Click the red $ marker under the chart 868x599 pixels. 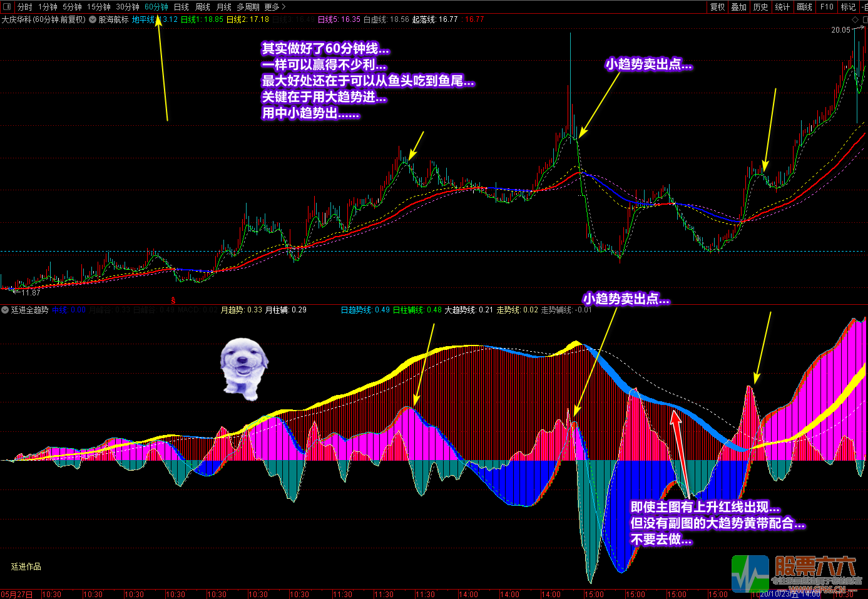coord(173,301)
